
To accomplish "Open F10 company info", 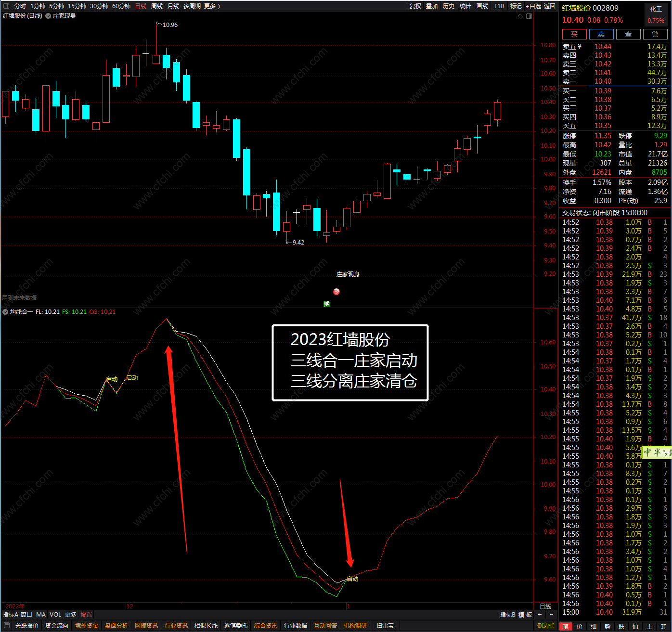I will pyautogui.click(x=499, y=6).
